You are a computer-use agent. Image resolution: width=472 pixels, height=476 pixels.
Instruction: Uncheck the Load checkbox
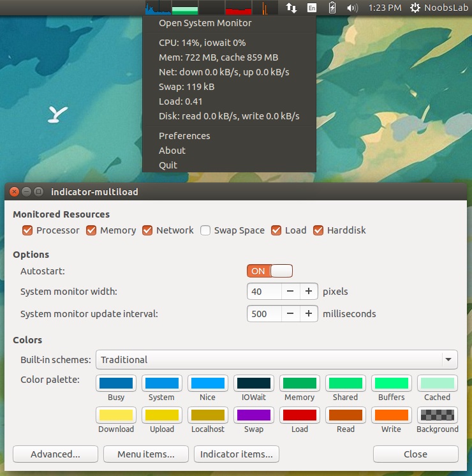(276, 230)
